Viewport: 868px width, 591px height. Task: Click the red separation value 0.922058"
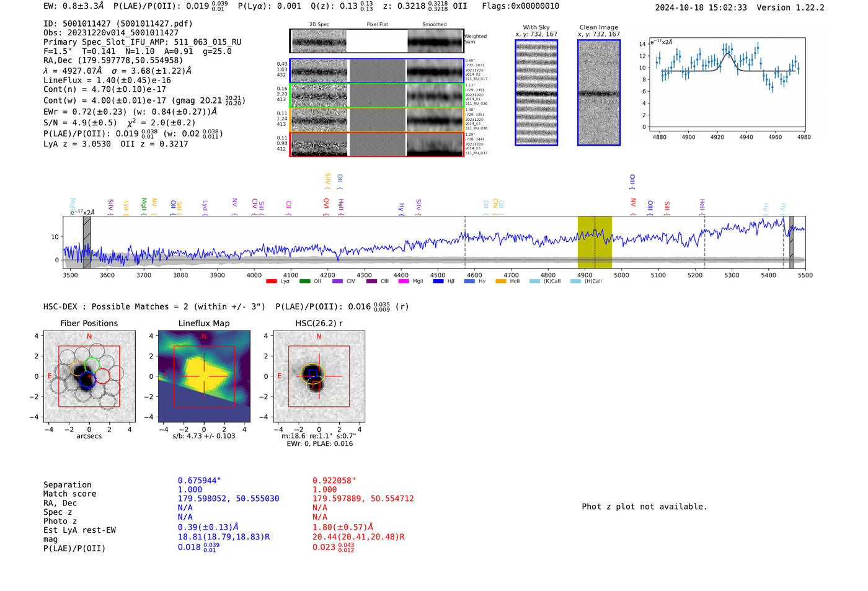[x=334, y=481]
